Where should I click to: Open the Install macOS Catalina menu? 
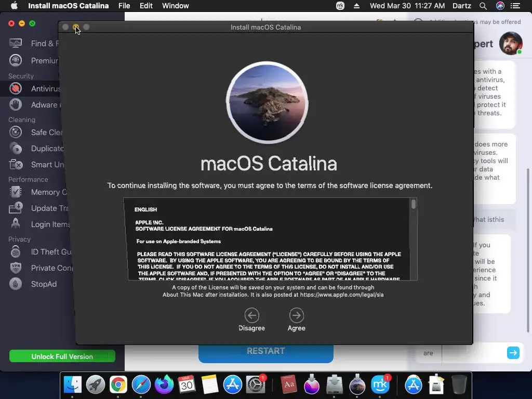click(x=68, y=6)
